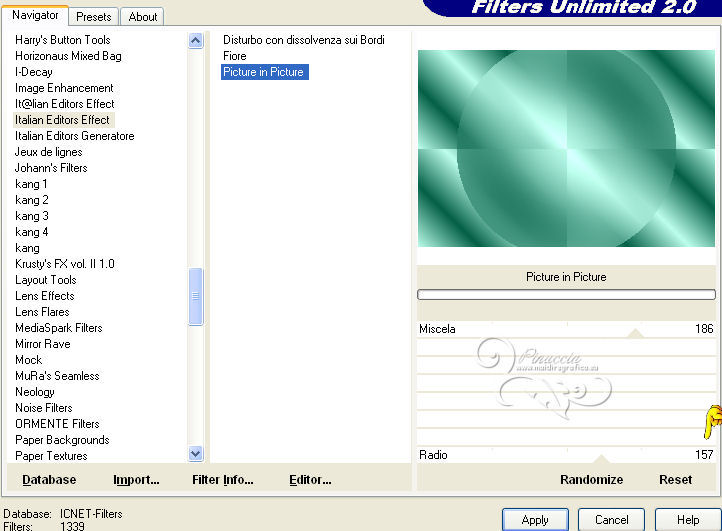Click the Database button

point(49,480)
